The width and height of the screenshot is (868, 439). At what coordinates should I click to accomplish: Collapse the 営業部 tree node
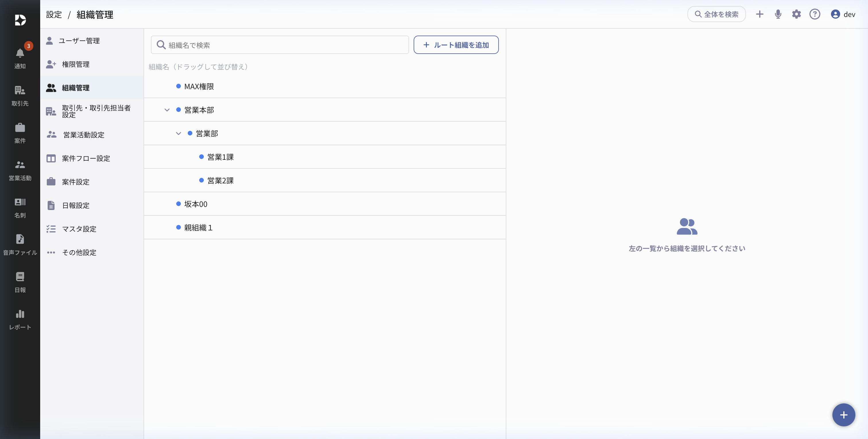pyautogui.click(x=178, y=133)
